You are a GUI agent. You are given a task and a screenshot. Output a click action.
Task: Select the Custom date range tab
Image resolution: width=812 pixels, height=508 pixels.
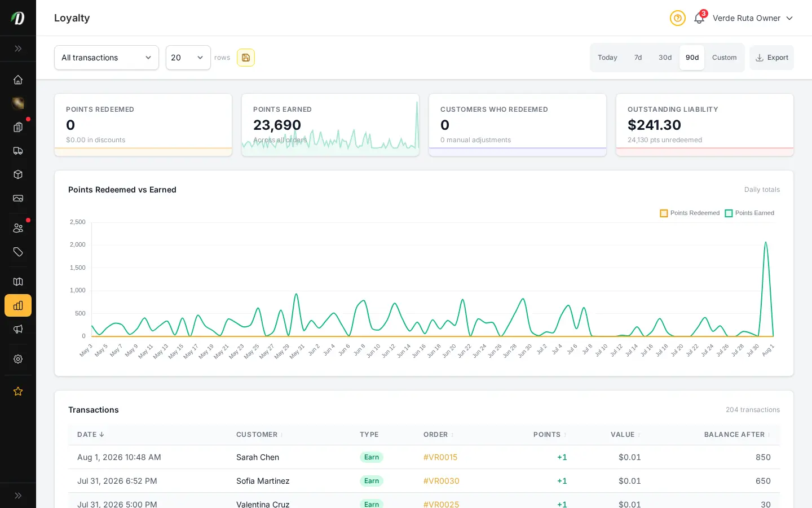(x=724, y=58)
